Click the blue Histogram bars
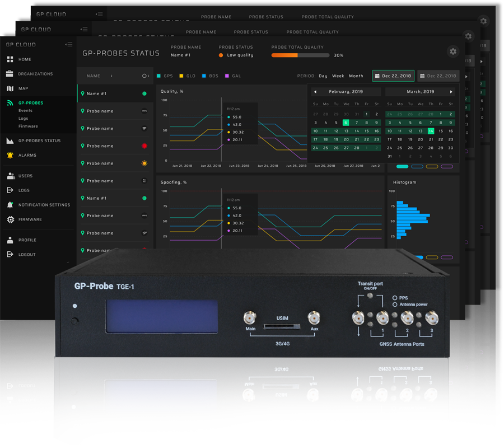The width and height of the screenshot is (504, 445). click(x=413, y=220)
